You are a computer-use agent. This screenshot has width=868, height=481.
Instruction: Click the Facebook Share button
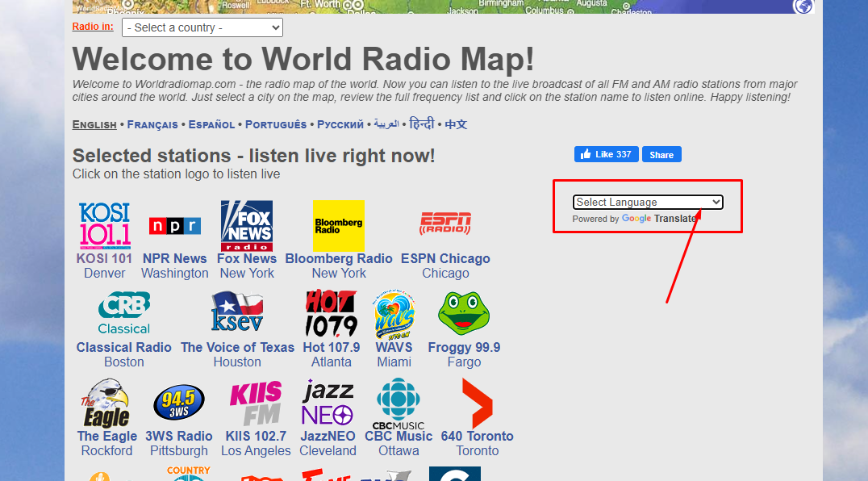[x=661, y=154]
